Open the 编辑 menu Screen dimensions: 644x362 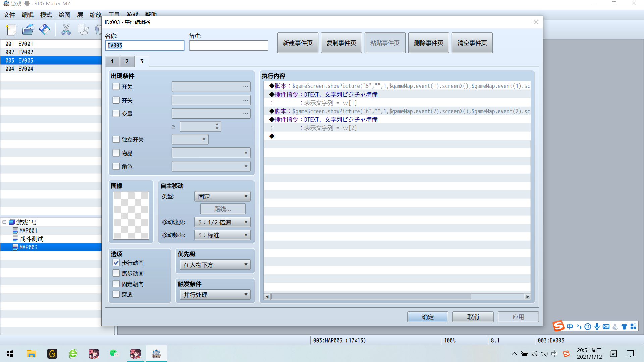point(28,15)
